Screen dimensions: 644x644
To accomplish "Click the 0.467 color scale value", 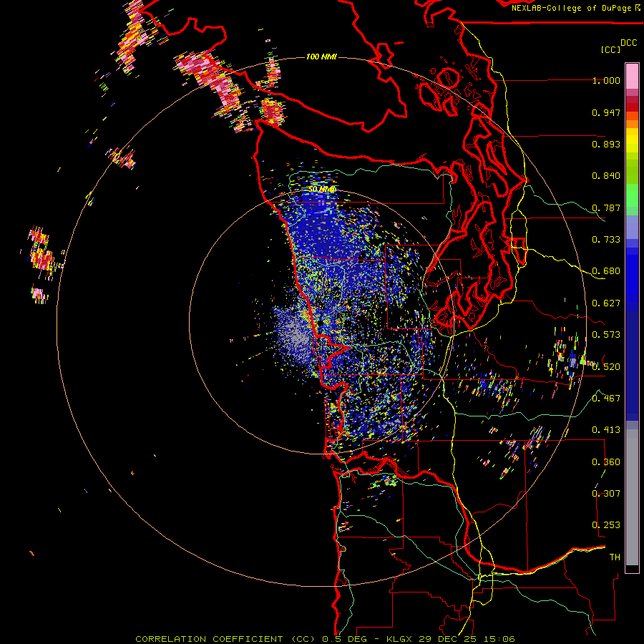I will point(606,398).
